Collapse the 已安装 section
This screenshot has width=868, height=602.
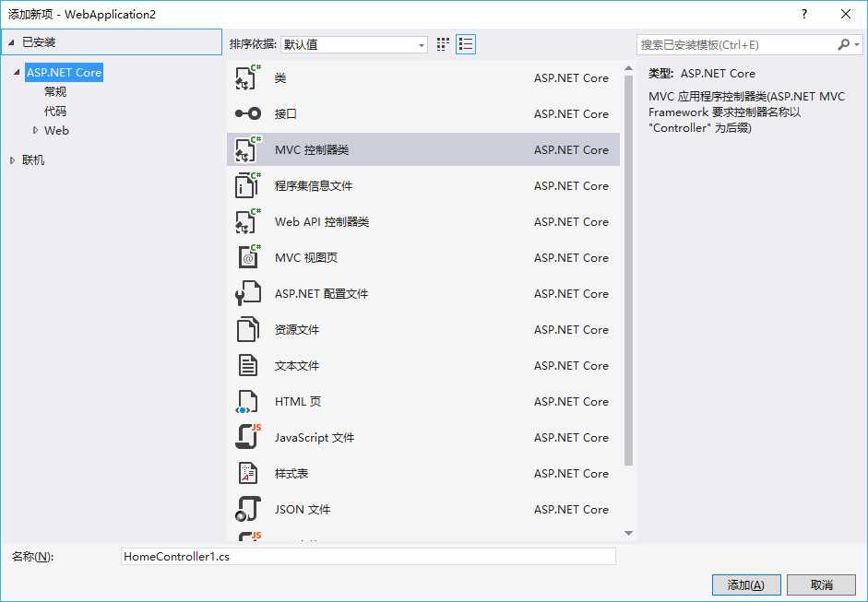[11, 42]
